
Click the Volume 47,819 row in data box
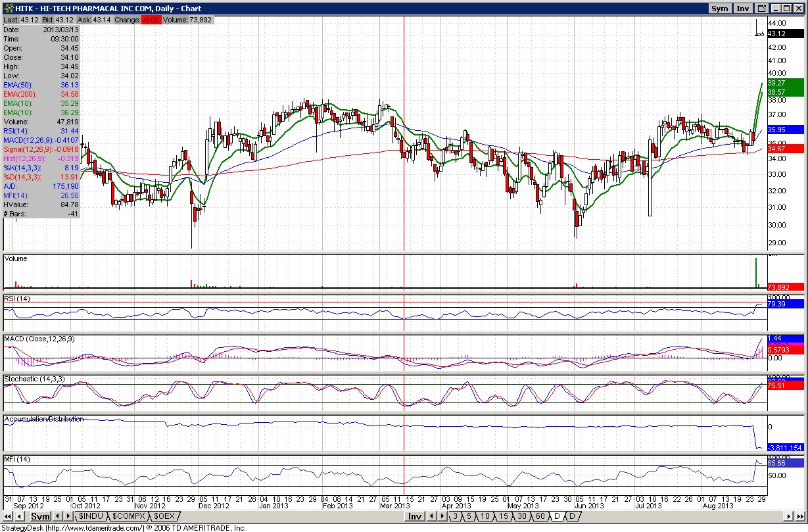(41, 122)
